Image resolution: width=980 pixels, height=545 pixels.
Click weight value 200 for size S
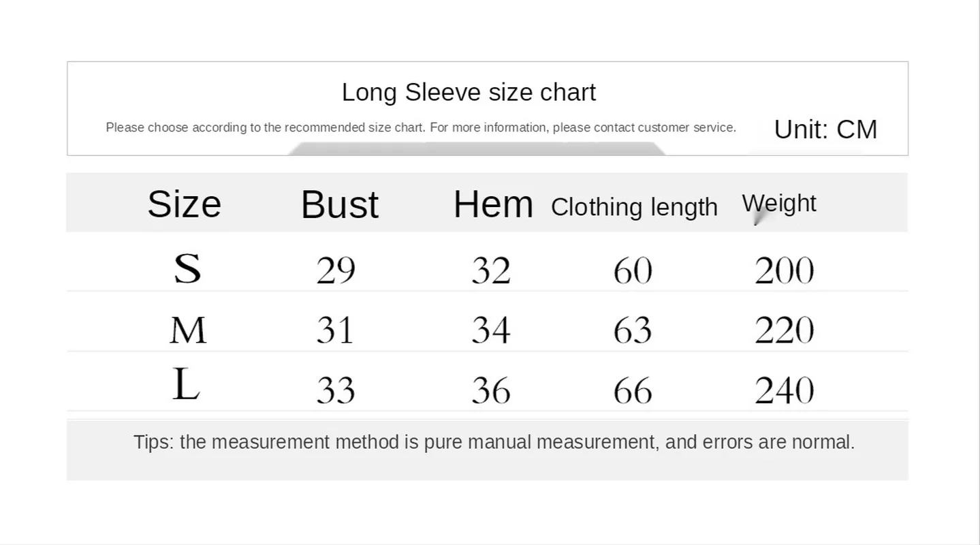[x=784, y=270]
